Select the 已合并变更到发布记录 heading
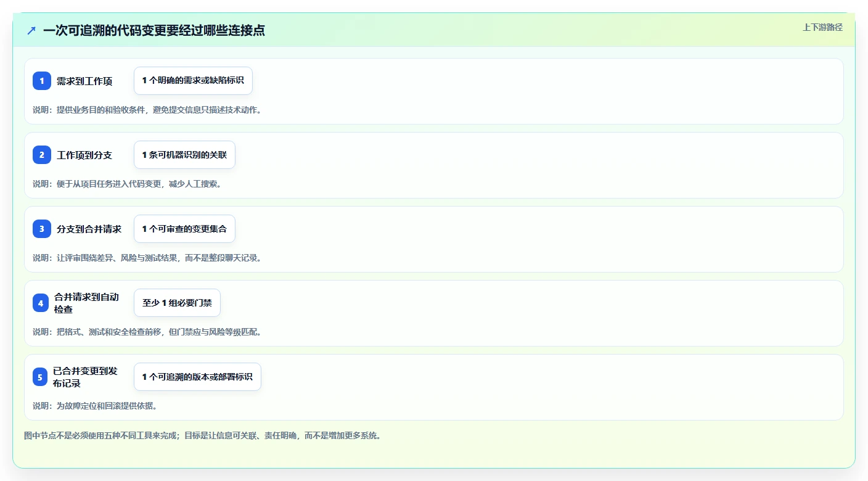 click(x=85, y=377)
